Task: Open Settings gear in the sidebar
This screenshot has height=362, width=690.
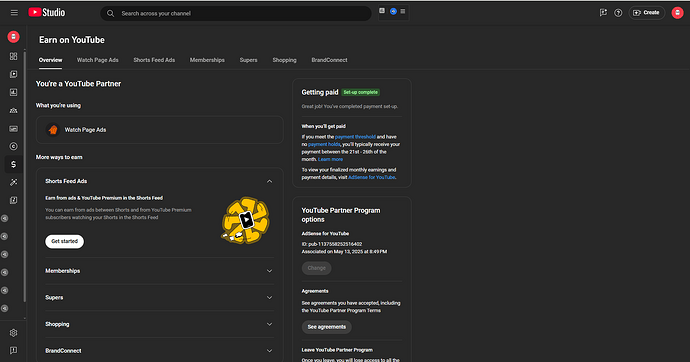Action: click(13, 333)
